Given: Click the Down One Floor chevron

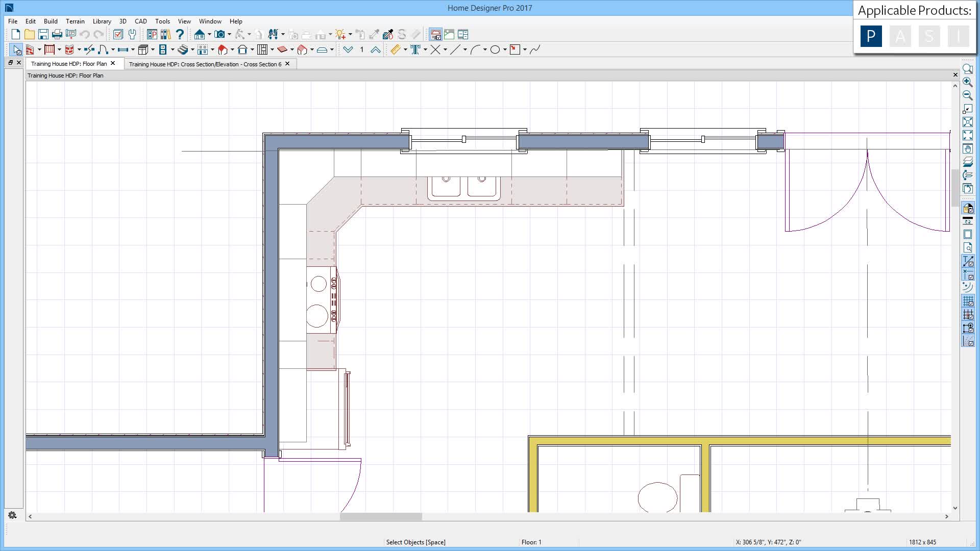Looking at the screenshot, I should [348, 49].
